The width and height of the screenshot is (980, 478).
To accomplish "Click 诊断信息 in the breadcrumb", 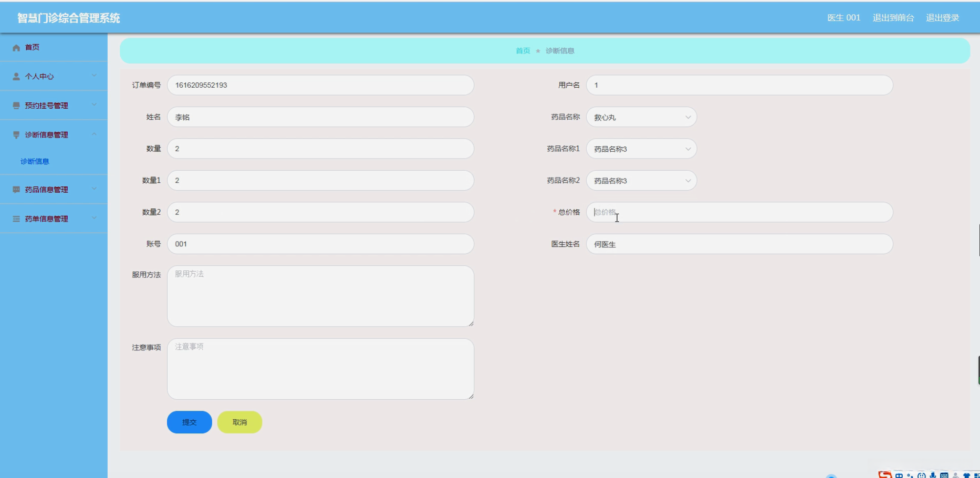I will click(x=560, y=51).
